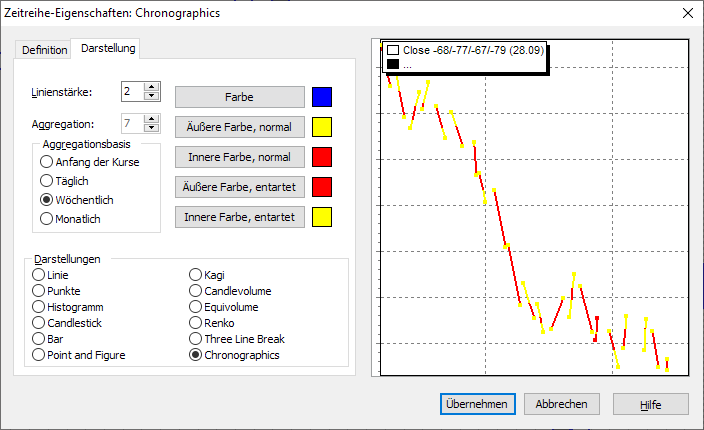Apply changes with Übernehmen
This screenshot has height=430, width=704.
coord(477,404)
